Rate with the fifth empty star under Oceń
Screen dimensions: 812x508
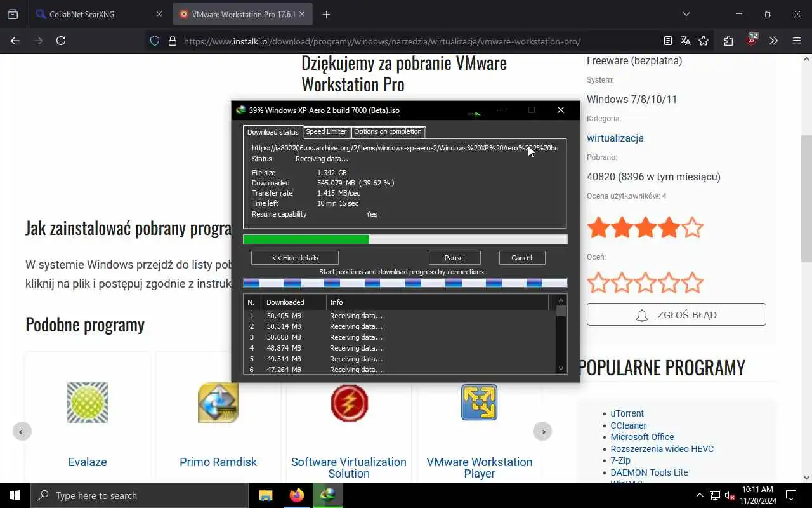click(x=692, y=283)
